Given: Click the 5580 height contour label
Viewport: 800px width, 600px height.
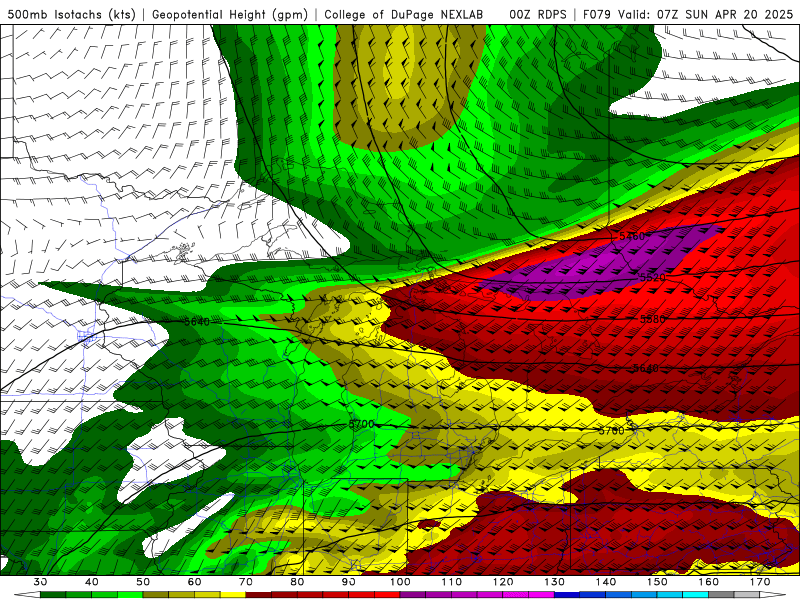Looking at the screenshot, I should 653,319.
